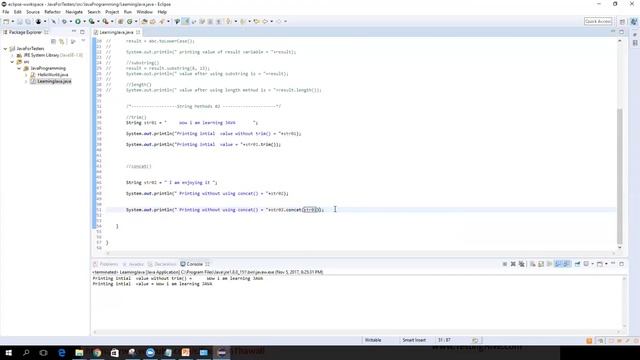Image resolution: width=640 pixels, height=360 pixels.
Task: Click the editor vertical scrollbar
Action: (620, 176)
